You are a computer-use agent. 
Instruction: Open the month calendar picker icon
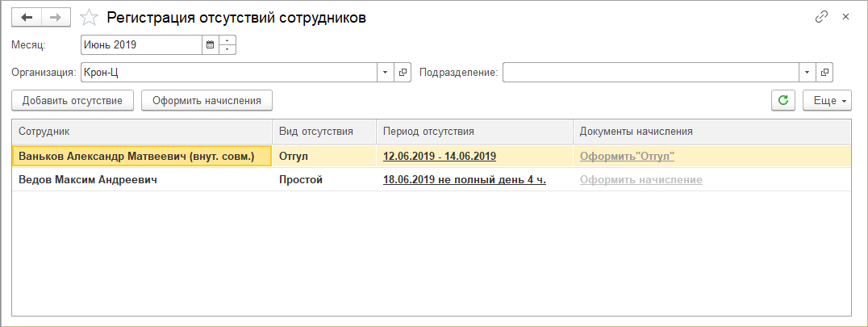click(x=211, y=45)
